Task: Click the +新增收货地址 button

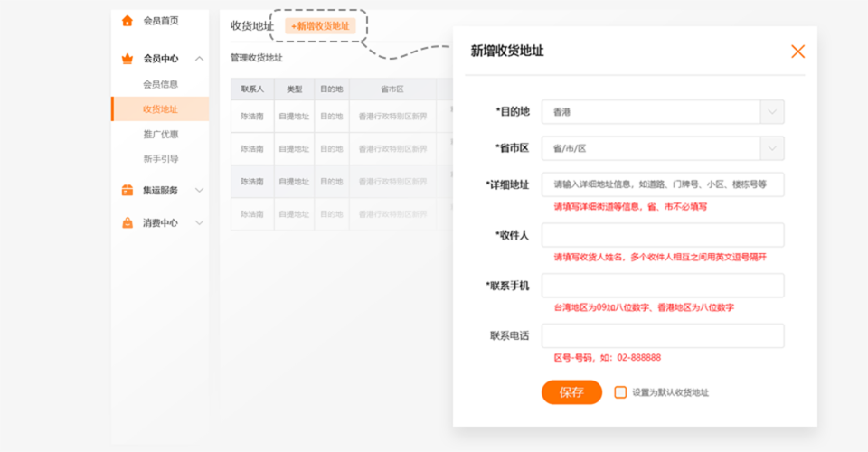Action: tap(320, 26)
